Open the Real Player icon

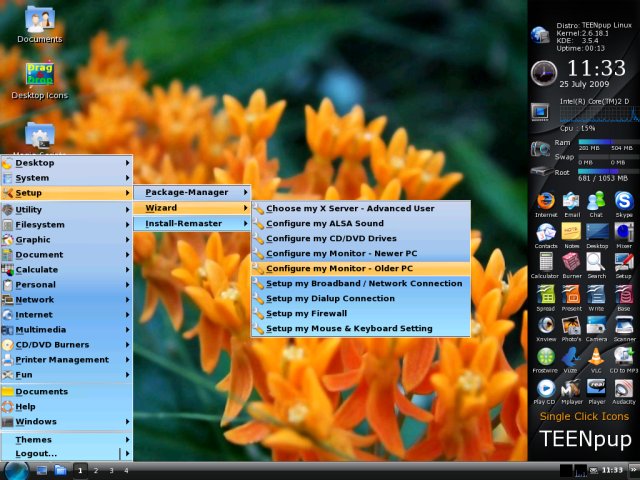click(596, 388)
